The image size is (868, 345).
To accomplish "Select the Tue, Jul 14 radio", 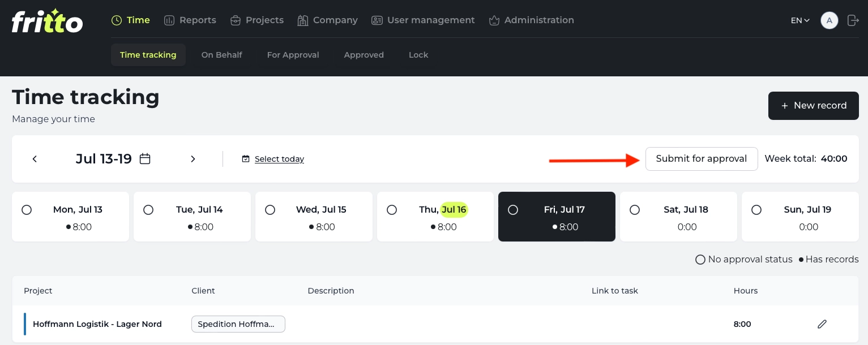I will [148, 210].
